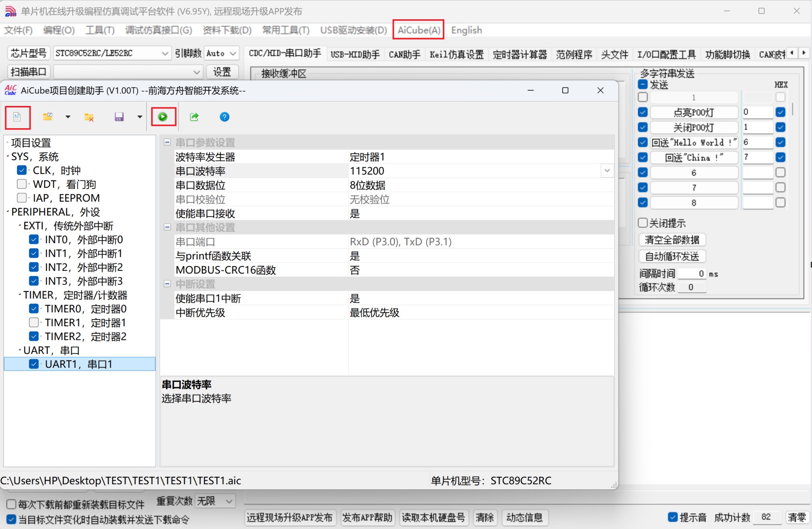Click the save floppy disk icon
The height and width of the screenshot is (529, 812).
click(x=119, y=117)
